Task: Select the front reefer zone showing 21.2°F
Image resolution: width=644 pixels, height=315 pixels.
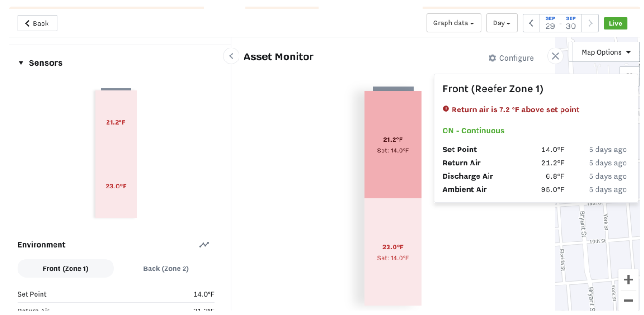Action: click(393, 145)
